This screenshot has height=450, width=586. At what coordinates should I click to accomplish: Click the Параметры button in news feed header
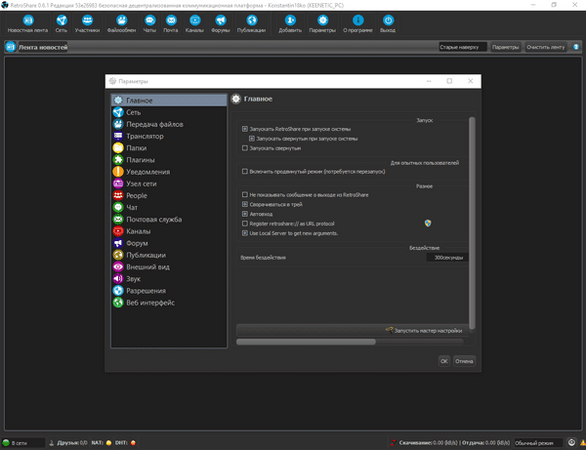click(505, 47)
